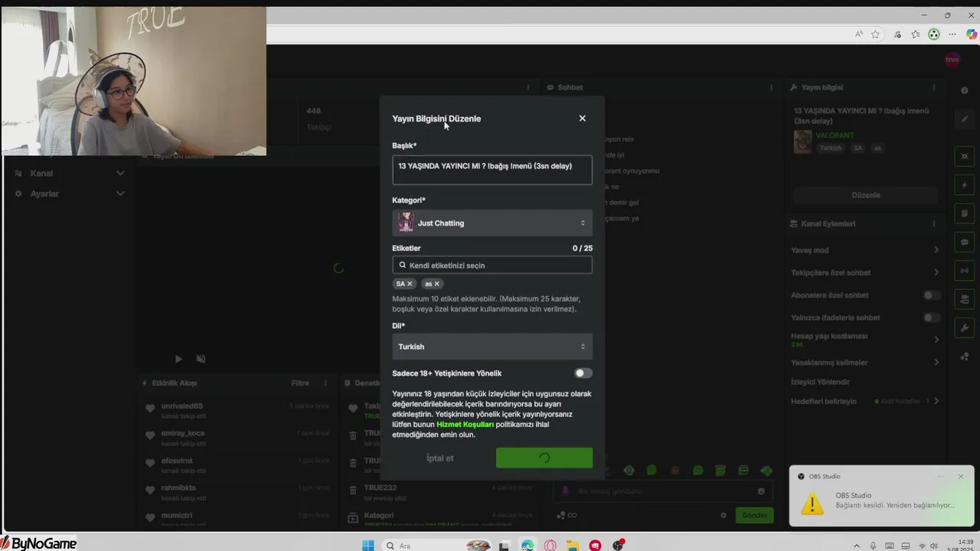Open Yayın bilgisi panel options menu
The height and width of the screenshot is (551, 980).
(x=933, y=87)
